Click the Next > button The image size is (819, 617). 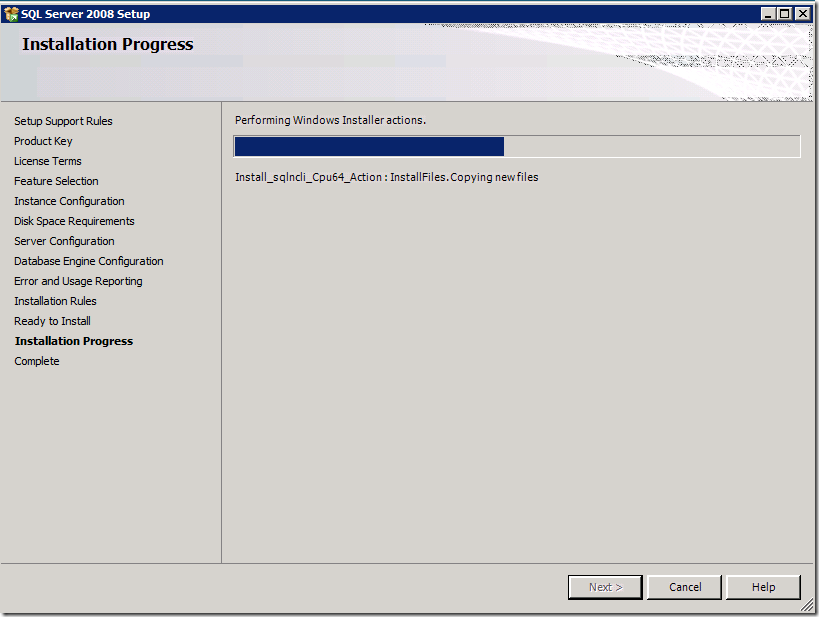(605, 587)
